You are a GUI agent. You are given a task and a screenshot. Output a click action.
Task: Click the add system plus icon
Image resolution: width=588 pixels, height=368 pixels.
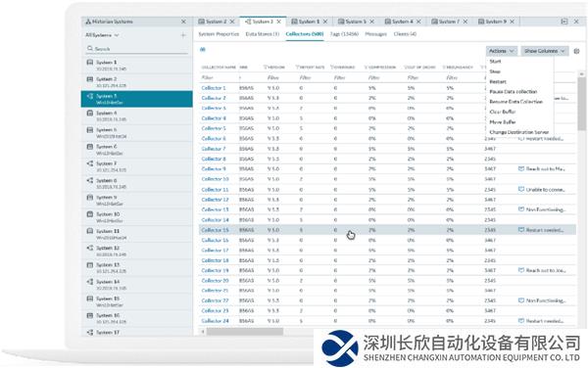[183, 35]
